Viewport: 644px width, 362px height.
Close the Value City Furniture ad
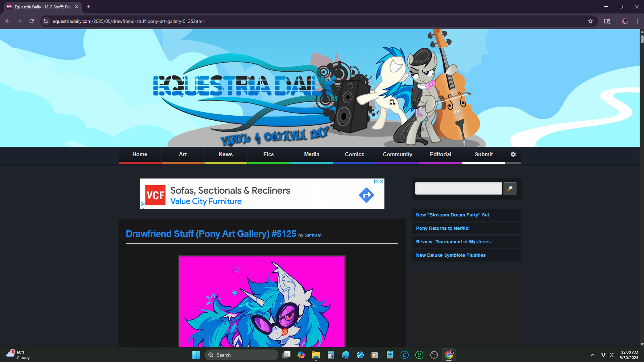coord(381,181)
